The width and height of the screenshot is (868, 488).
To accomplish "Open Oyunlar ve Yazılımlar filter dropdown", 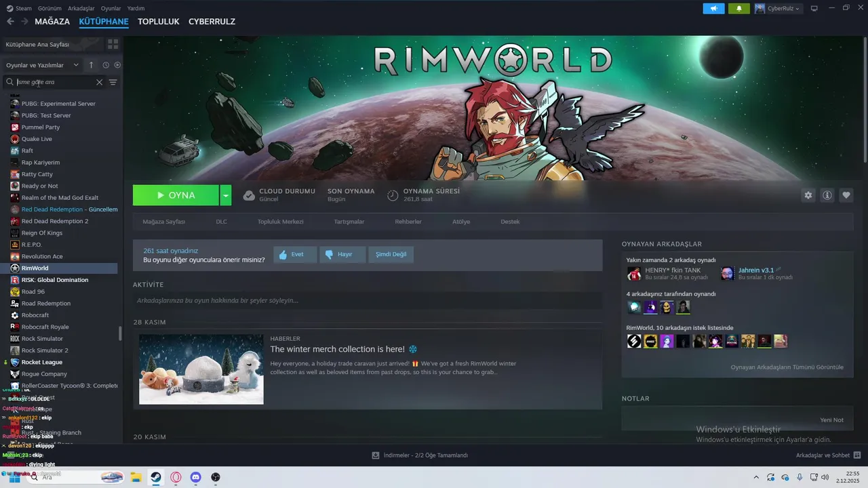I will coord(43,65).
